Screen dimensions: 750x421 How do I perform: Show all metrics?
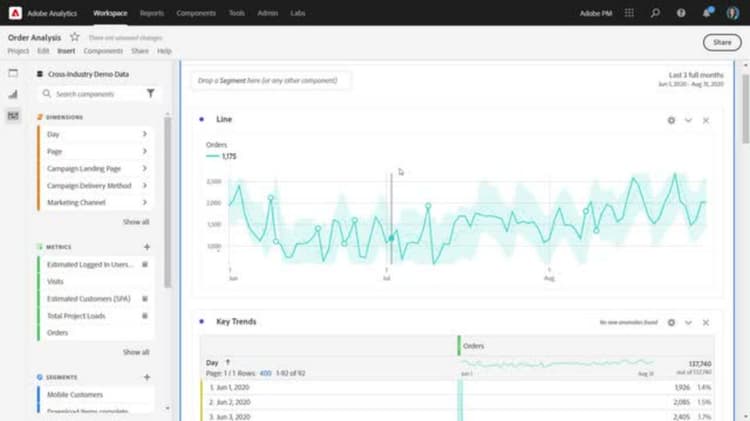136,352
